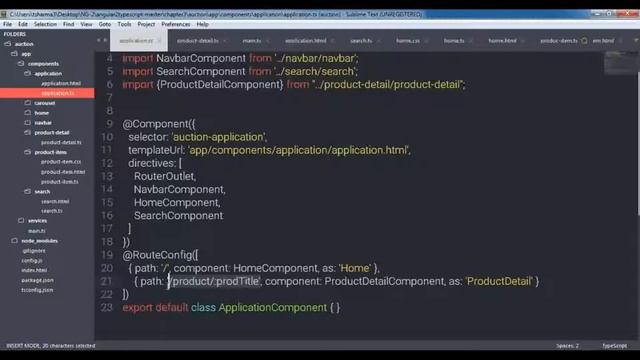Image resolution: width=640 pixels, height=360 pixels.
Task: Open the Spaces: 2 indentation setting
Action: tap(567, 346)
